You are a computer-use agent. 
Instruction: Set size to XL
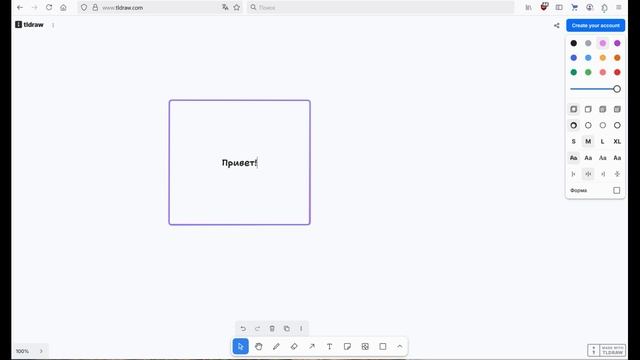617,142
